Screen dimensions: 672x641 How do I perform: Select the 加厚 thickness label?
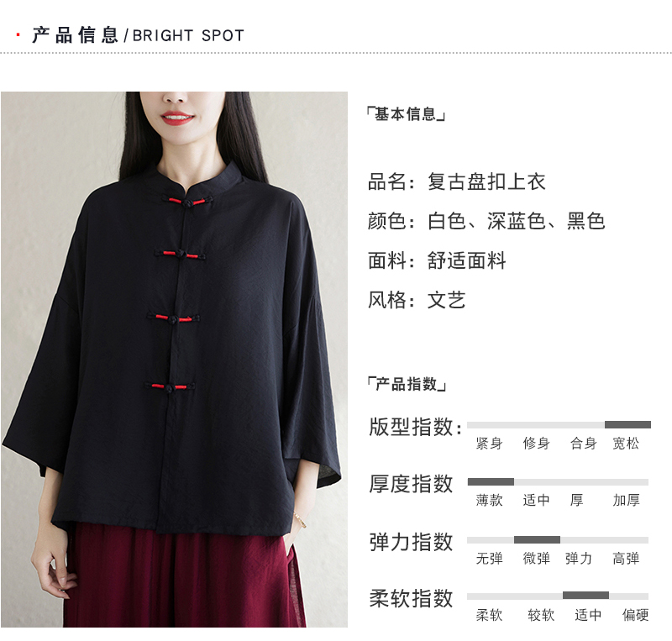[x=626, y=500]
